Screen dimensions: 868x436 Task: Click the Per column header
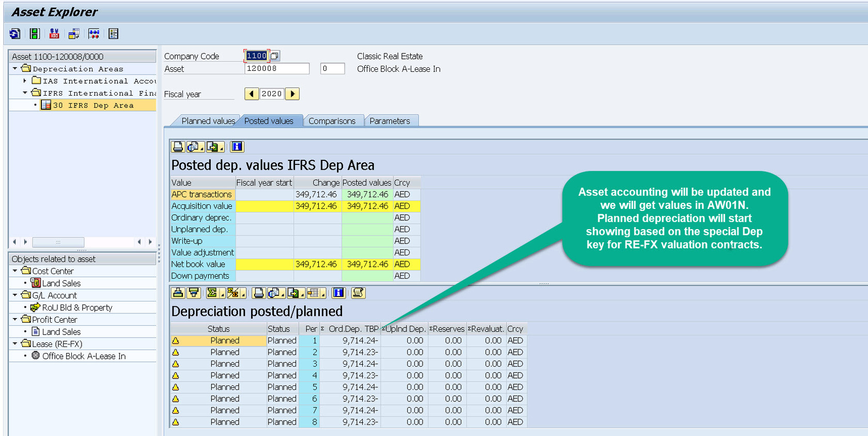pyautogui.click(x=309, y=329)
